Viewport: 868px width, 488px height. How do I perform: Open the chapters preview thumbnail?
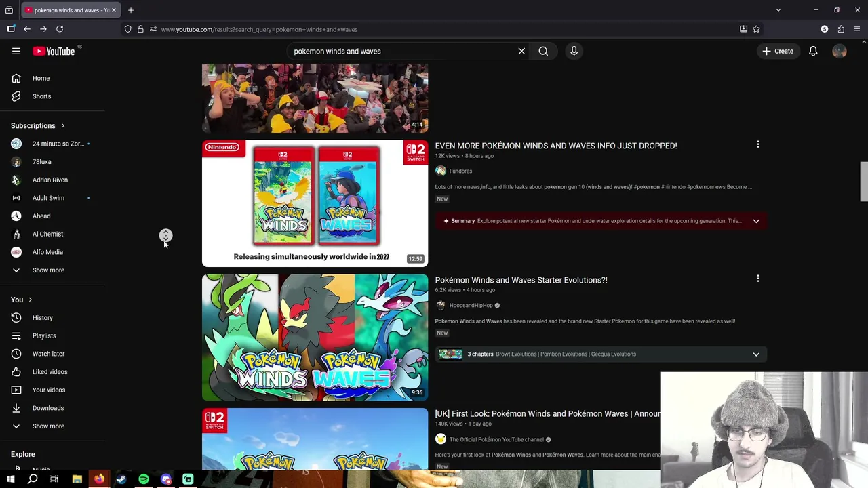[450, 354]
